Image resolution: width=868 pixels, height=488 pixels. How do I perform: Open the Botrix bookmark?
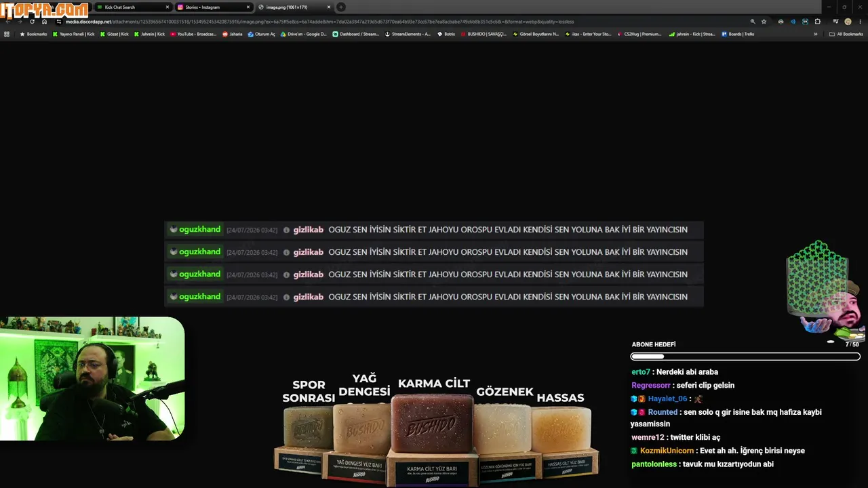[x=446, y=34]
